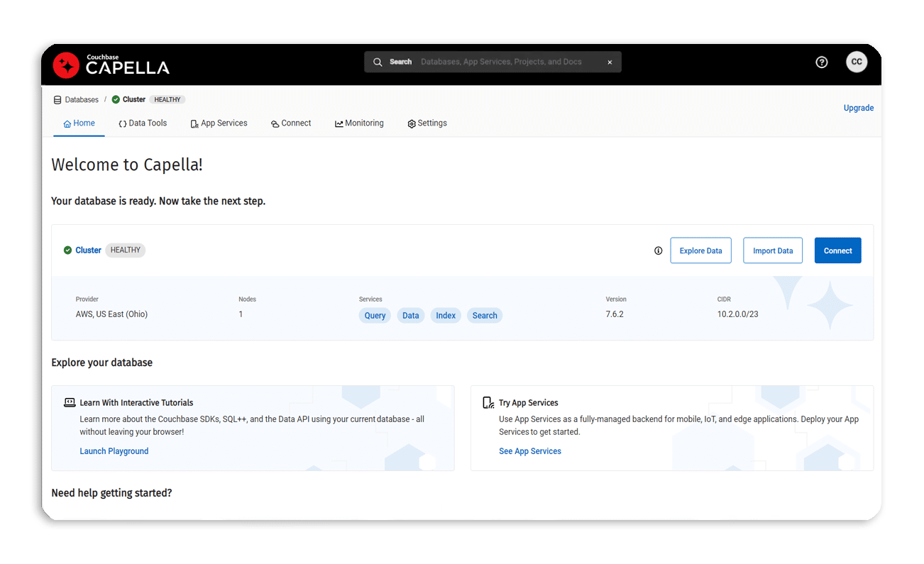The height and width of the screenshot is (564, 924).
Task: Click the Databases breadcrumb icon
Action: point(57,100)
